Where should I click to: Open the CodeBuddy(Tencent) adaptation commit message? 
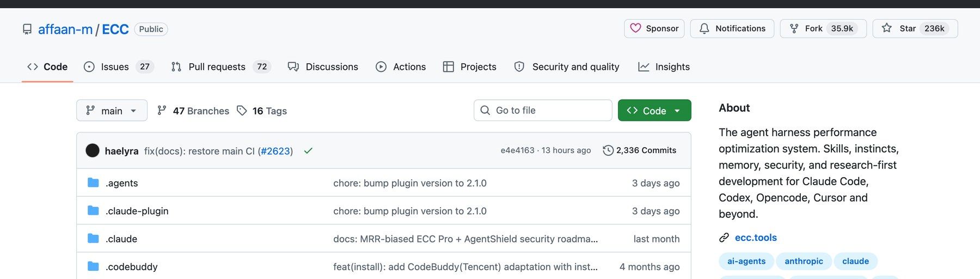pos(465,266)
